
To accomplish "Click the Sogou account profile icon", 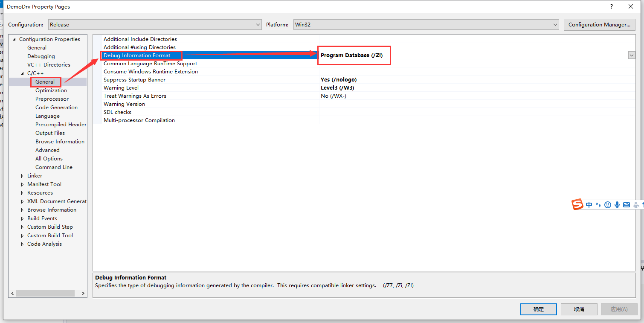I will click(x=636, y=205).
